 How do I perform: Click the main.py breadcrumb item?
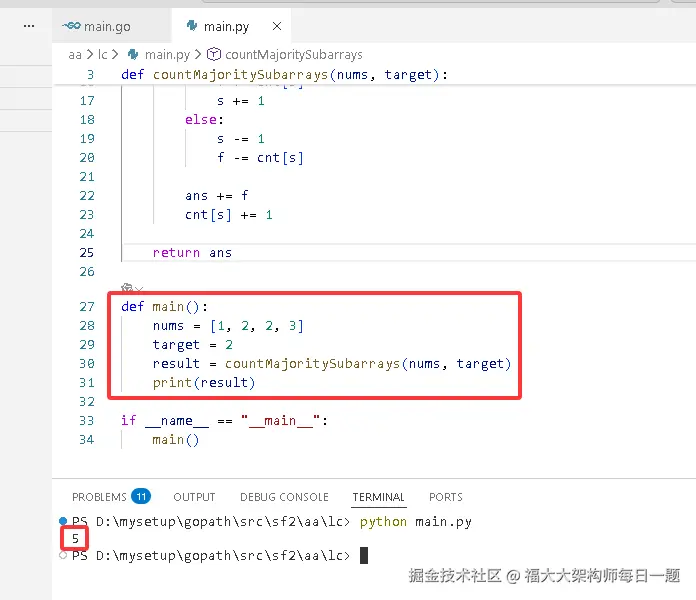pos(167,55)
